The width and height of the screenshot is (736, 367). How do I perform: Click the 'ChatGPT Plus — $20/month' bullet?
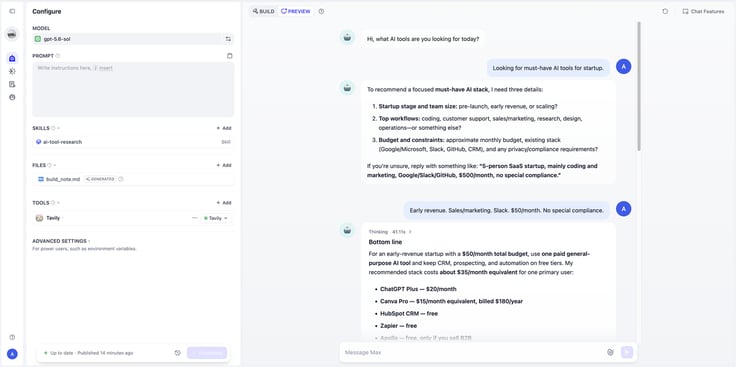pyautogui.click(x=418, y=289)
